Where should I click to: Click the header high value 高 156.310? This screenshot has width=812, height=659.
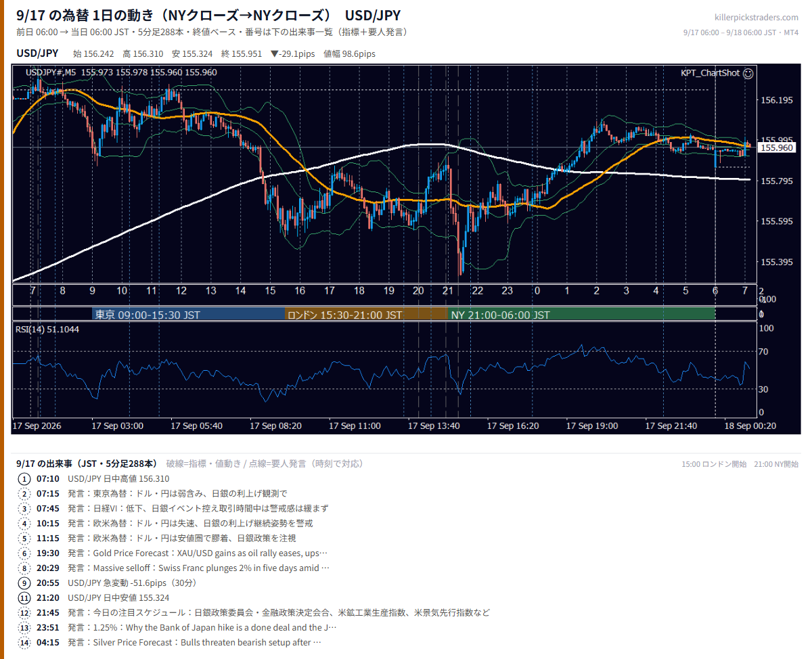[143, 54]
